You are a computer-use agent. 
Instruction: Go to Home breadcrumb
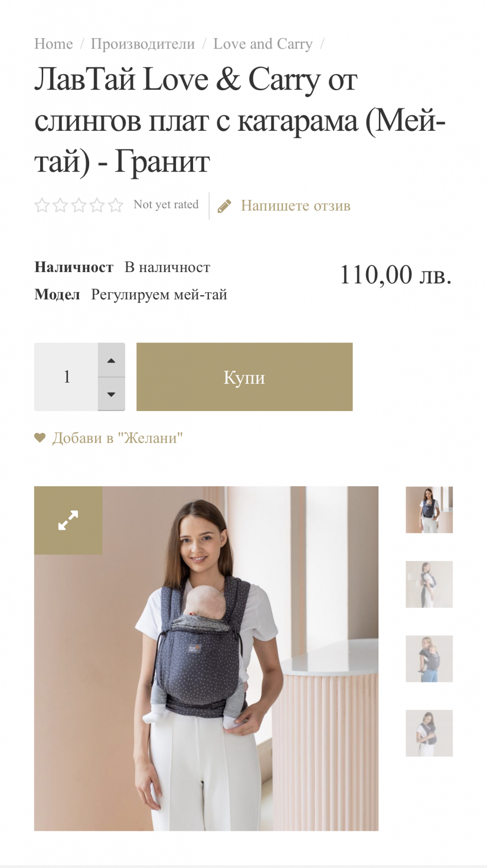coord(54,44)
